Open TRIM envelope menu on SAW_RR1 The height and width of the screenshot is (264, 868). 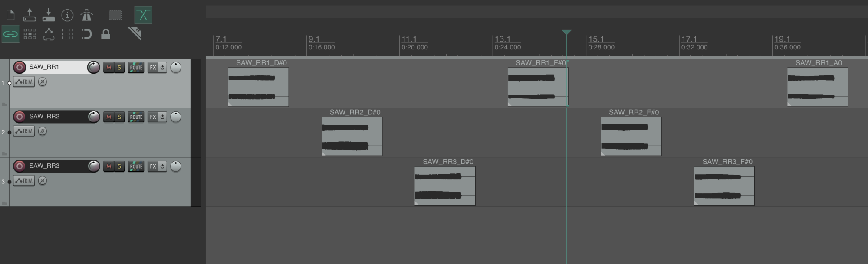tap(24, 81)
